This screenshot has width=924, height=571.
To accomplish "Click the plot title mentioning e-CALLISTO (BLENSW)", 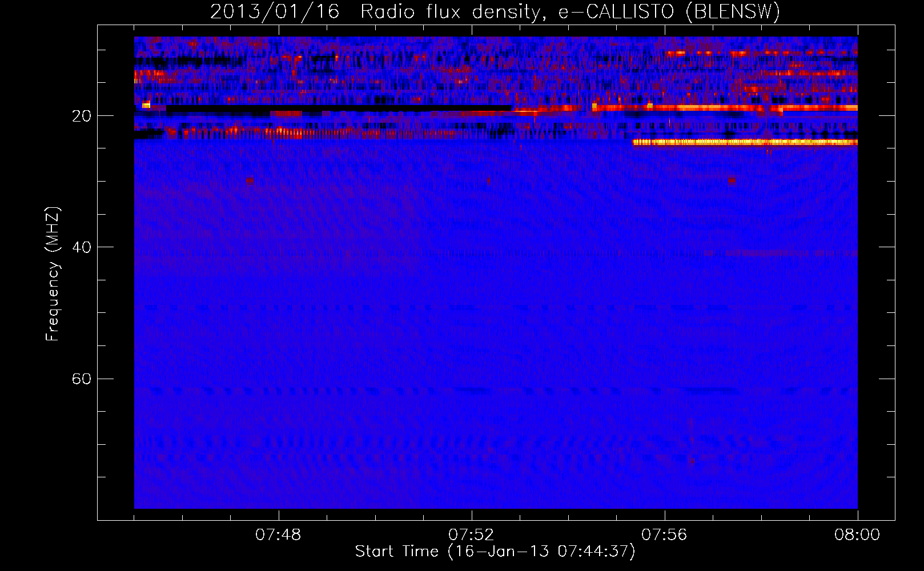I will pyautogui.click(x=495, y=12).
